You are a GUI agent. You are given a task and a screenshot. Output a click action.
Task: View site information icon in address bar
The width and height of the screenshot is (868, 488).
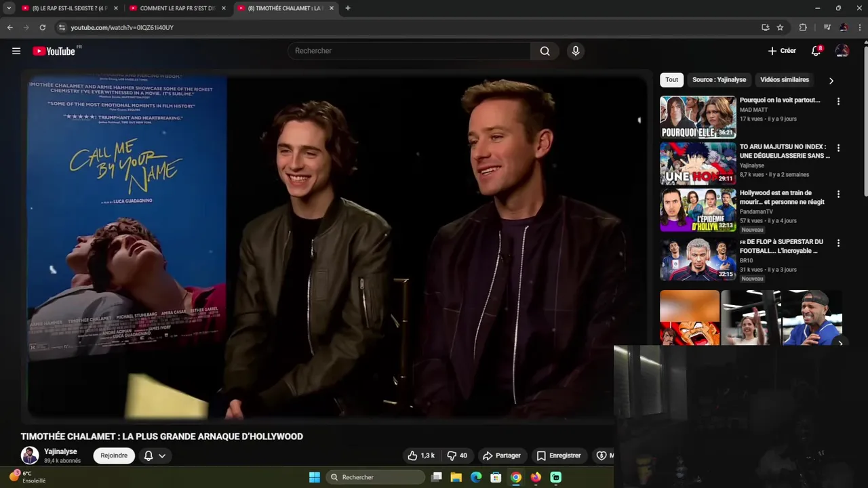click(x=62, y=27)
